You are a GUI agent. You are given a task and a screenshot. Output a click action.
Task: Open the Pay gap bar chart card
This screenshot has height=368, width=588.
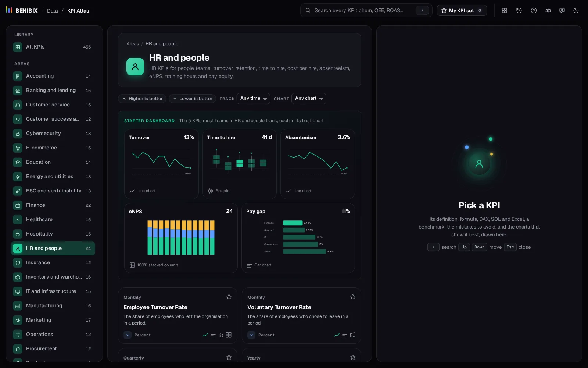click(x=298, y=238)
